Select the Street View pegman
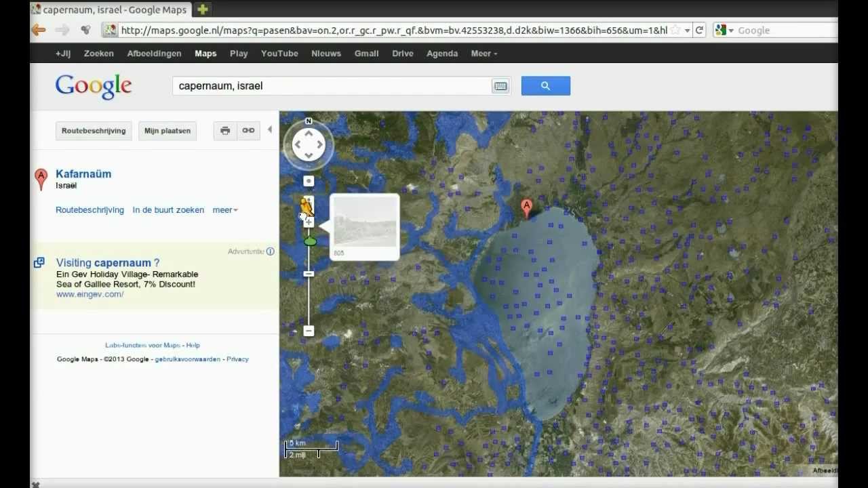 [x=307, y=205]
